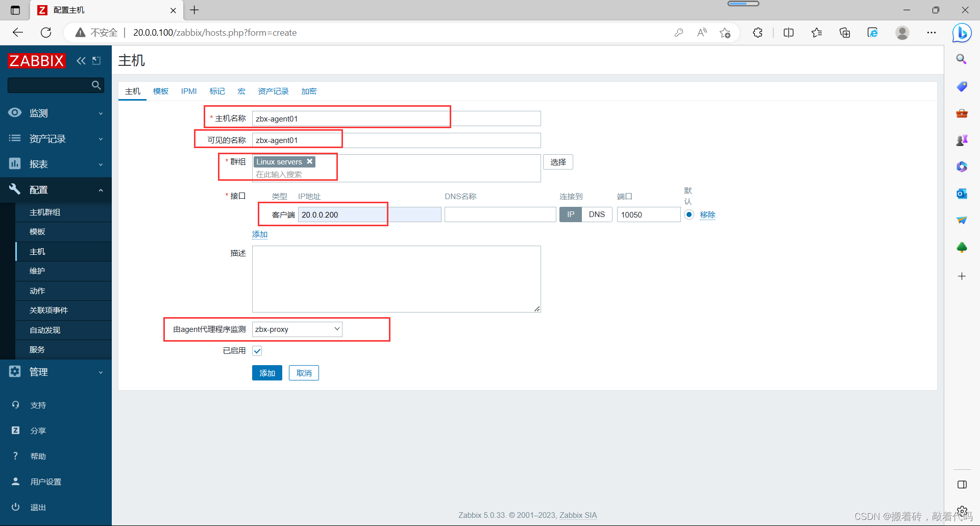This screenshot has width=980, height=526.
Task: Click the 管理 gear icon
Action: [15, 371]
